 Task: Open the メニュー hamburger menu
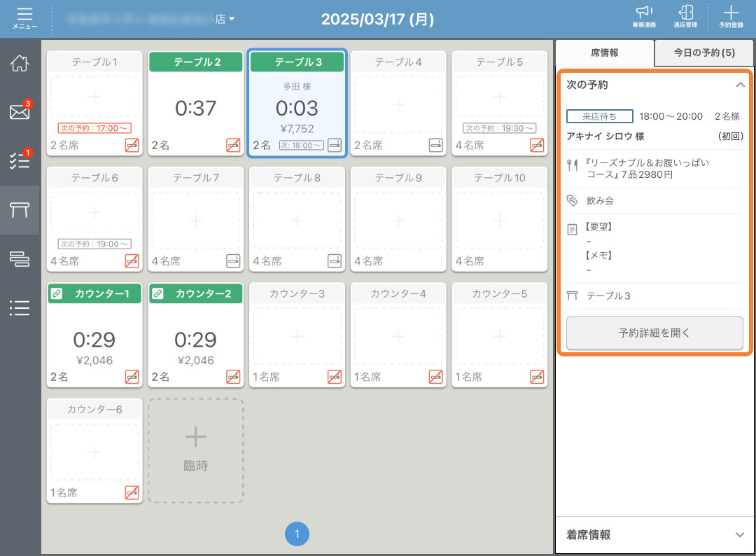(x=24, y=18)
